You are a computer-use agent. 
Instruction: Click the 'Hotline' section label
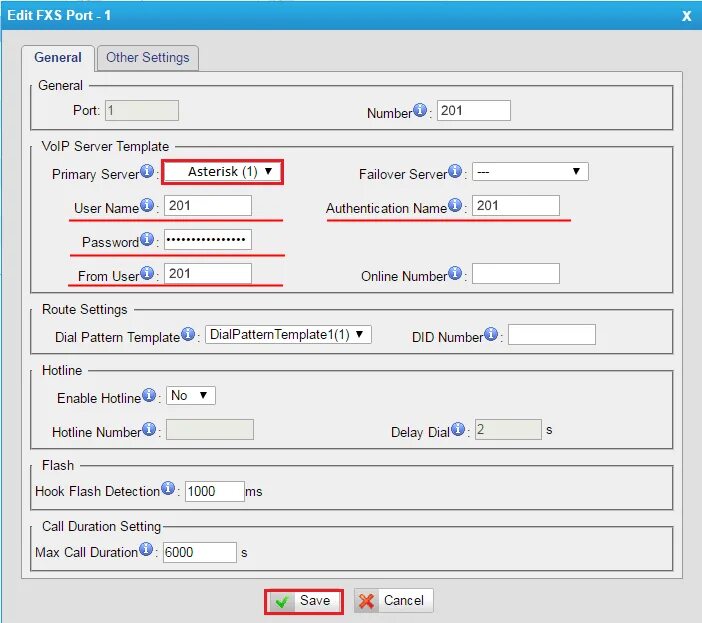tap(62, 370)
